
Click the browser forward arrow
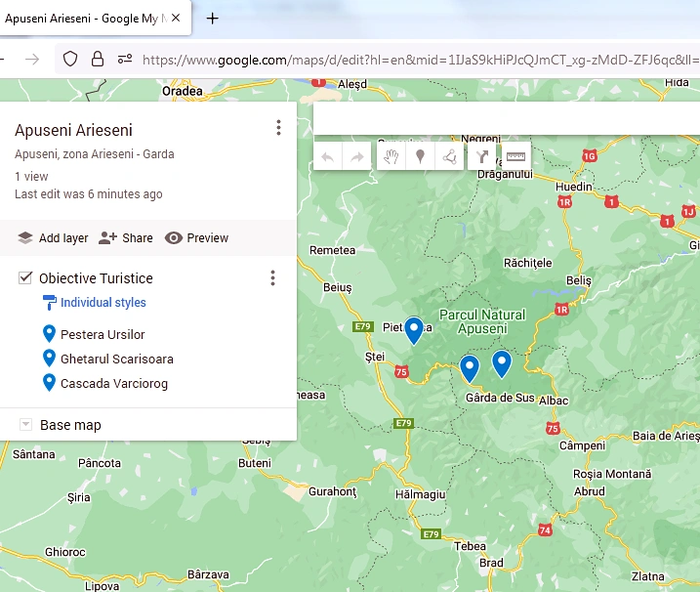pos(32,59)
